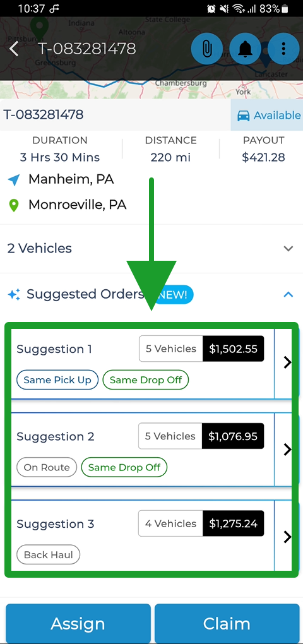Image resolution: width=303 pixels, height=644 pixels.
Task: Tap the back arrow icon
Action: [x=14, y=49]
